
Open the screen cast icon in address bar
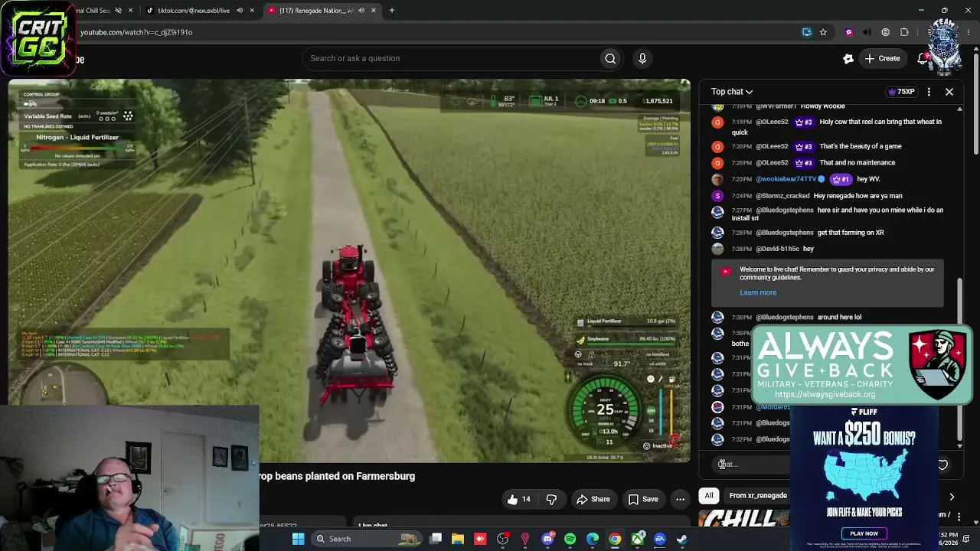[807, 32]
